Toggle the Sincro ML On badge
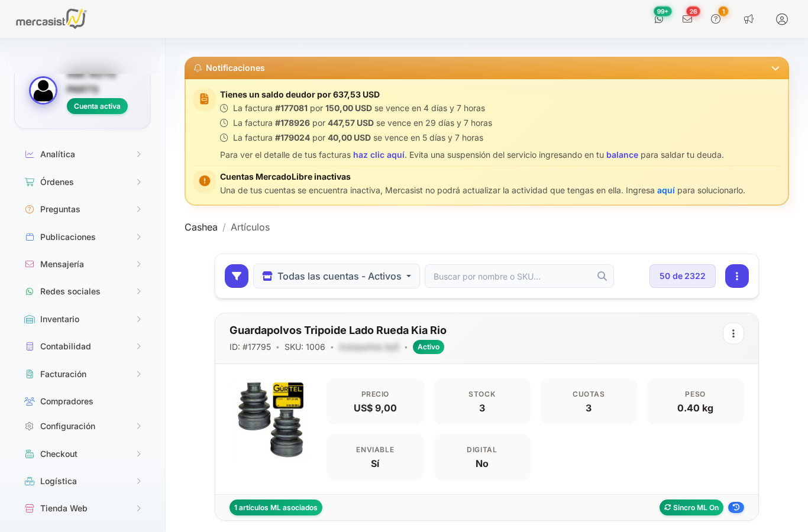 [691, 507]
